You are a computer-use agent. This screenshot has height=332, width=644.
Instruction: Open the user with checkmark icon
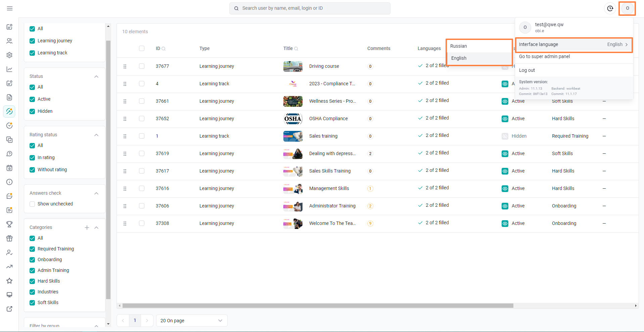coord(9,252)
